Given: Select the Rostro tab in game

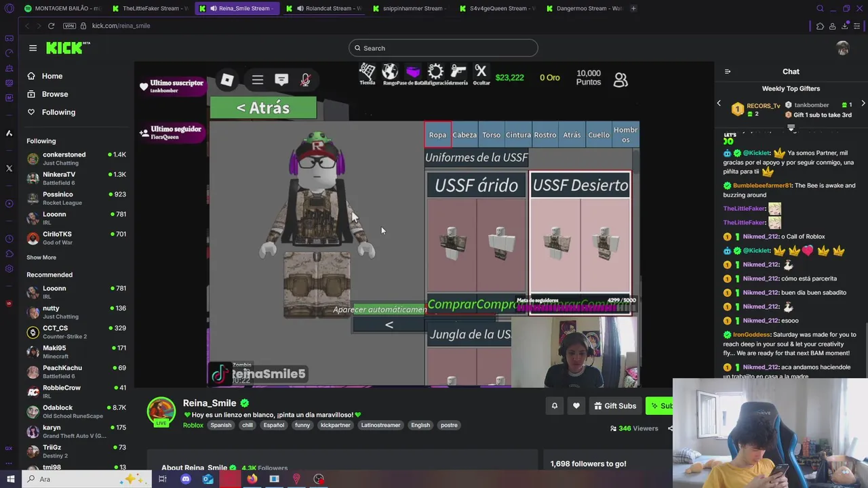Looking at the screenshot, I should [x=545, y=135].
